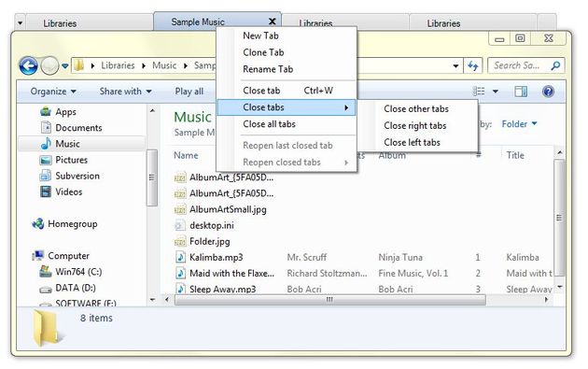The width and height of the screenshot is (588, 369).
Task: Click the Kalimba.mp3 music file icon
Action: 180,257
